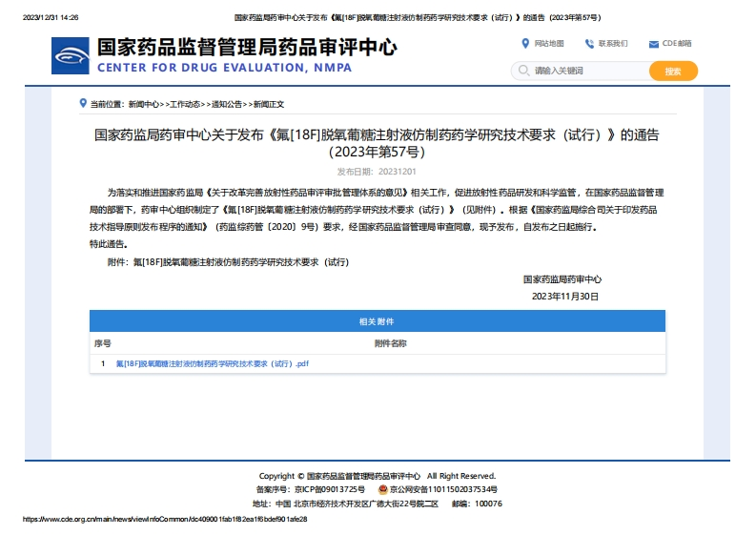Click the breadcrumb location pin icon

tap(83, 103)
